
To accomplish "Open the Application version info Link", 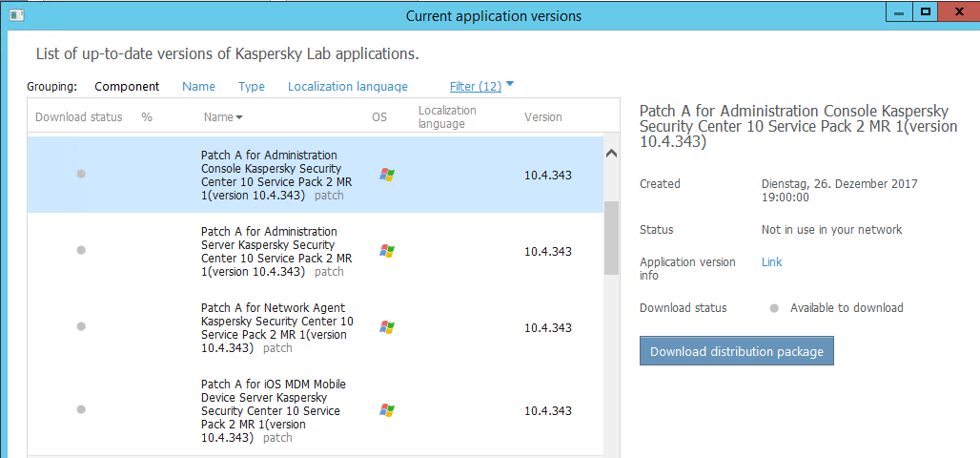I will [x=771, y=262].
